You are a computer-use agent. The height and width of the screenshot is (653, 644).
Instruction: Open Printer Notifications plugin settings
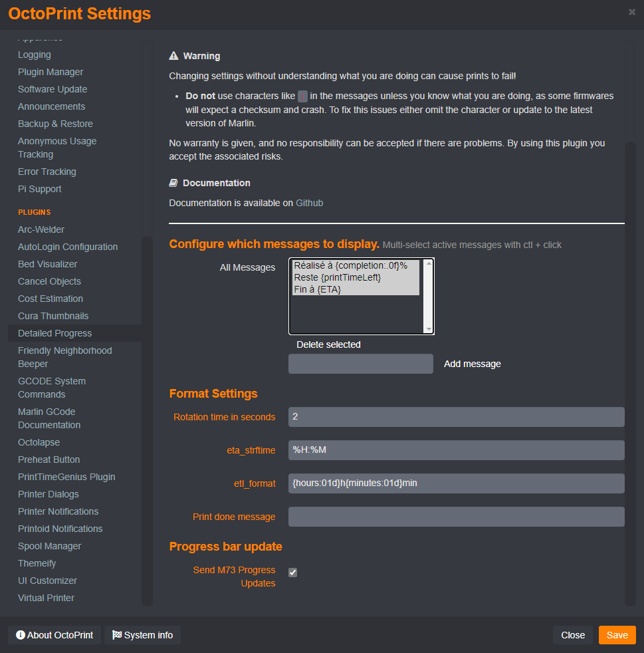(x=58, y=511)
